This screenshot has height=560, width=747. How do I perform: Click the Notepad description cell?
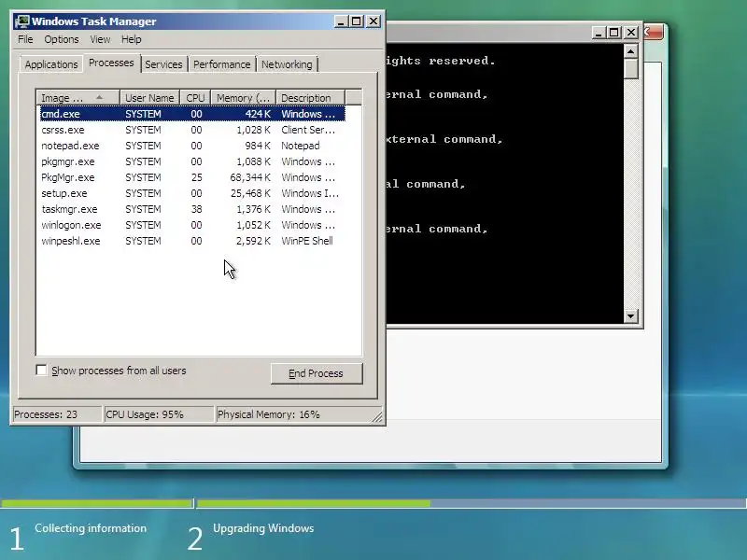click(x=301, y=146)
